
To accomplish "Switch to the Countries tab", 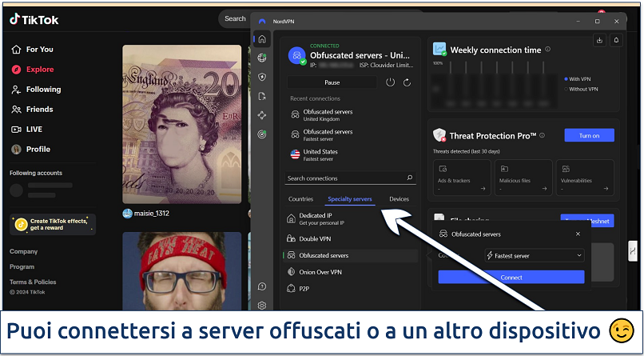I will pos(300,199).
